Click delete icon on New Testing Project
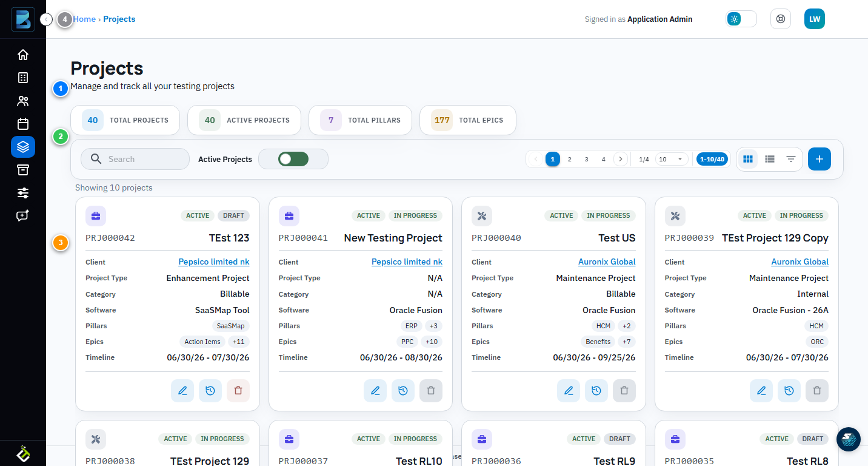 pyautogui.click(x=431, y=391)
